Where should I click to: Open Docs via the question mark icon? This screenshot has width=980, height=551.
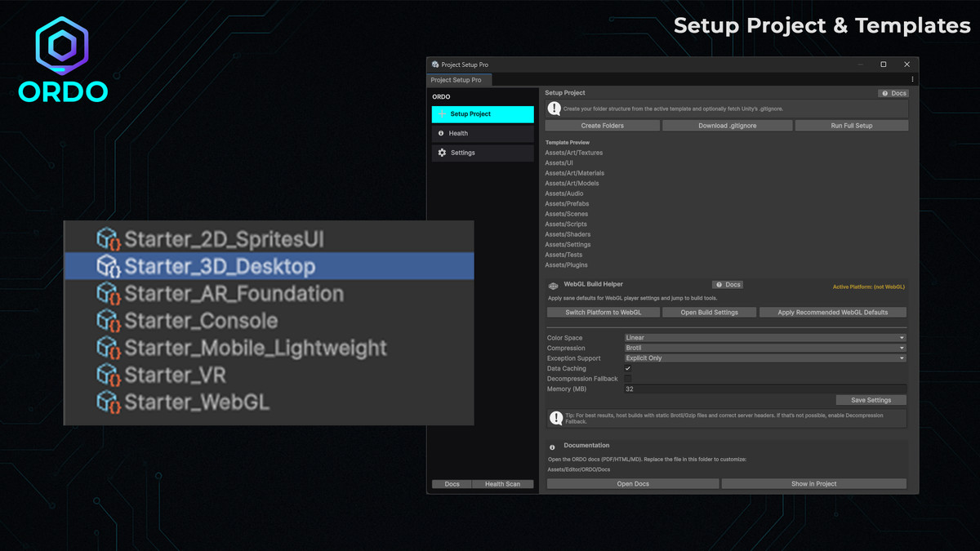coord(884,93)
